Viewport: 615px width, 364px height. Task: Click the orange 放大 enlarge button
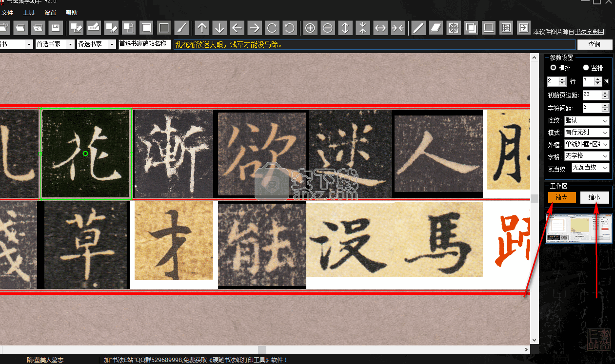[562, 197]
